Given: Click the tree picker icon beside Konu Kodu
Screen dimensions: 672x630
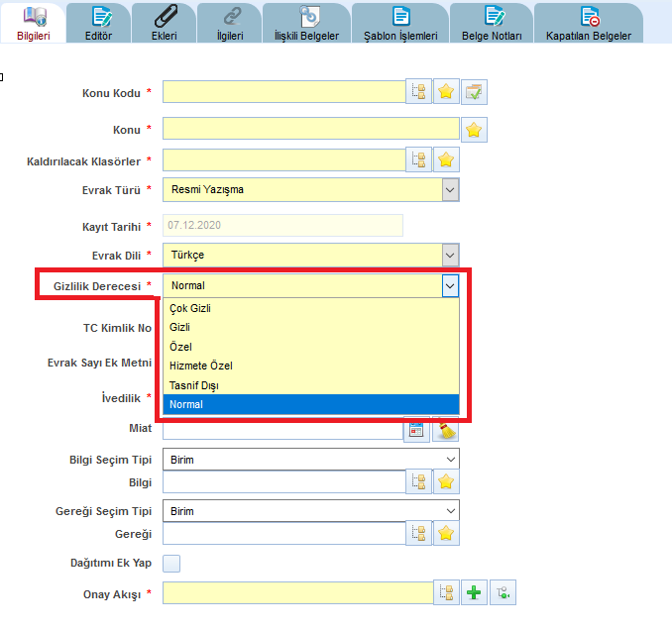Looking at the screenshot, I should tap(419, 92).
